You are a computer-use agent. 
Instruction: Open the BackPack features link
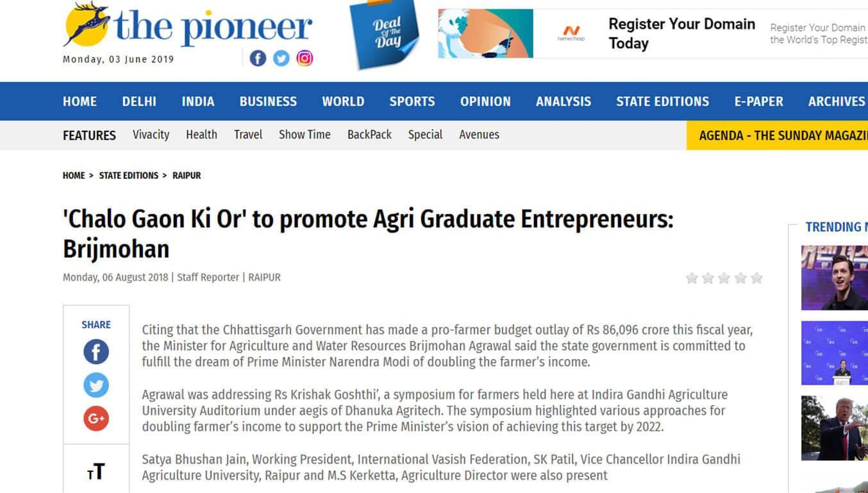coord(369,135)
